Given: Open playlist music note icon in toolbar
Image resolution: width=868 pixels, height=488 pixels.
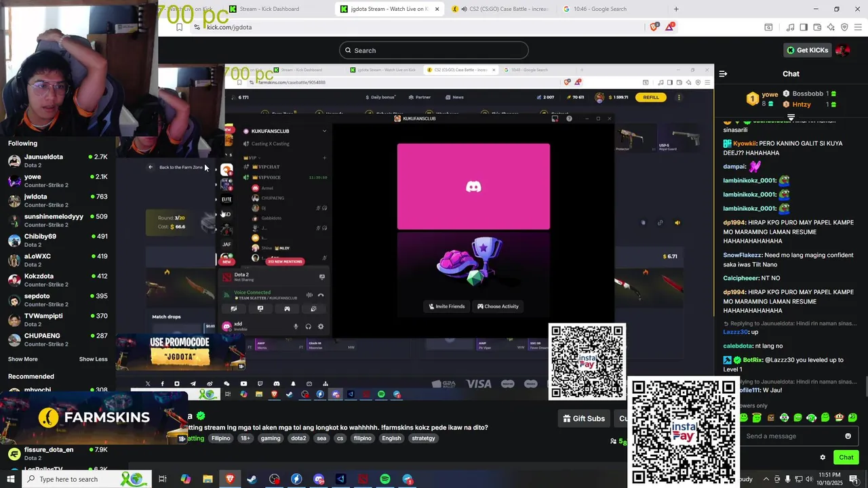Looking at the screenshot, I should click(790, 27).
